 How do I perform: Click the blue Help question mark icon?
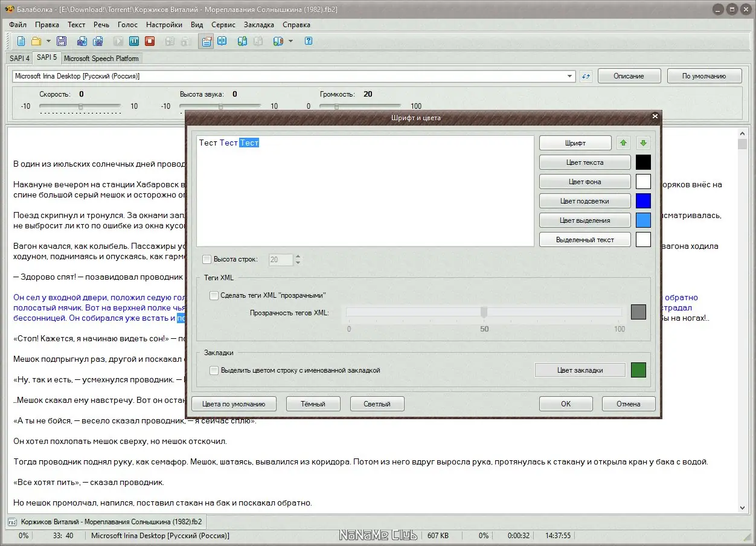(x=309, y=42)
